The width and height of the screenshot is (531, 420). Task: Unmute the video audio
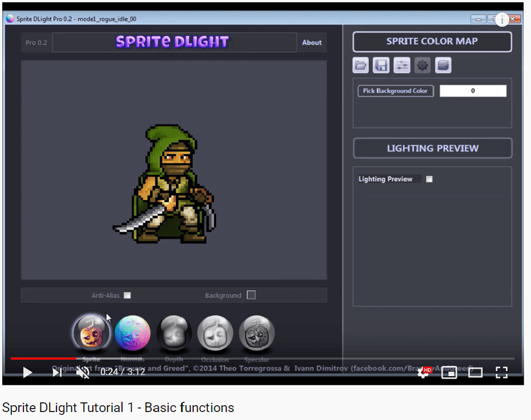(x=83, y=372)
